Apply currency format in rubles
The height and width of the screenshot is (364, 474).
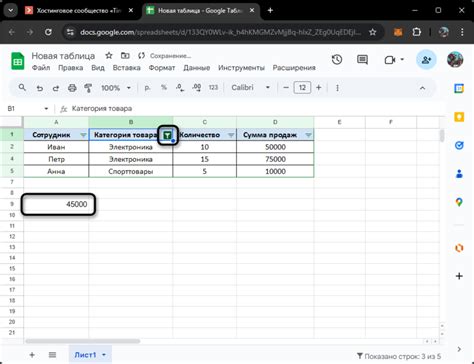pyautogui.click(x=147, y=88)
